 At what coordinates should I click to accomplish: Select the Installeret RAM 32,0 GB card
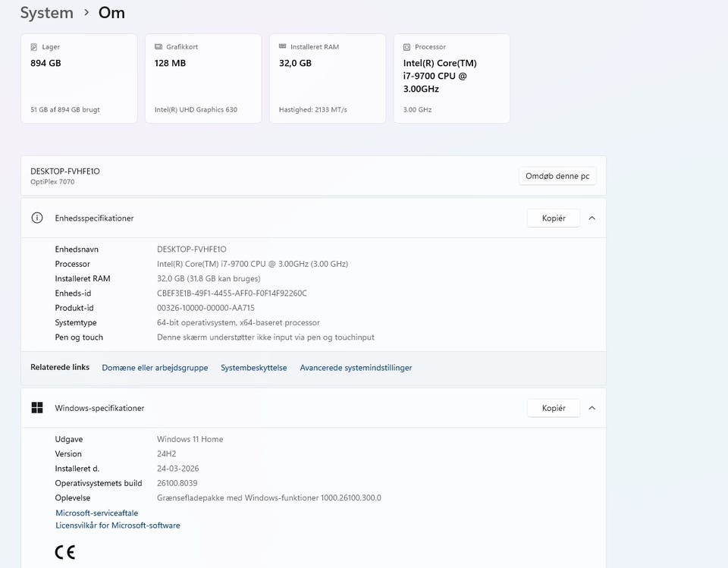[x=328, y=78]
